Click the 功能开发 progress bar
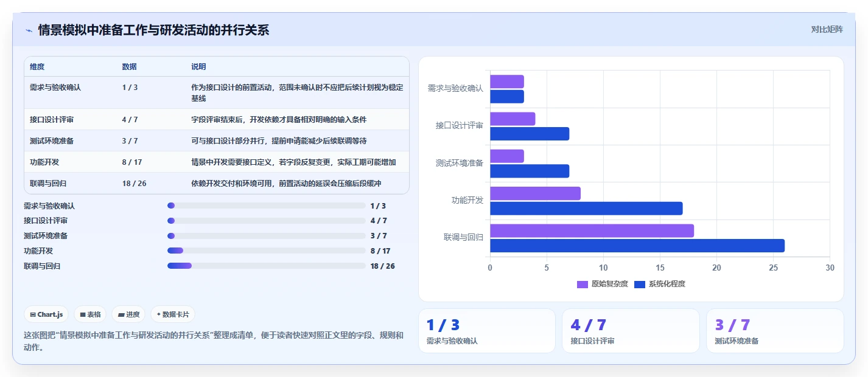868x377 pixels. pyautogui.click(x=266, y=251)
